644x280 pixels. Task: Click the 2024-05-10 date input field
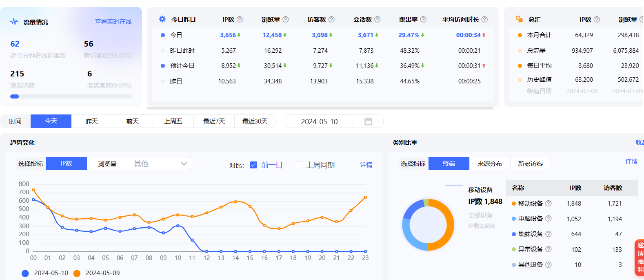(x=319, y=121)
